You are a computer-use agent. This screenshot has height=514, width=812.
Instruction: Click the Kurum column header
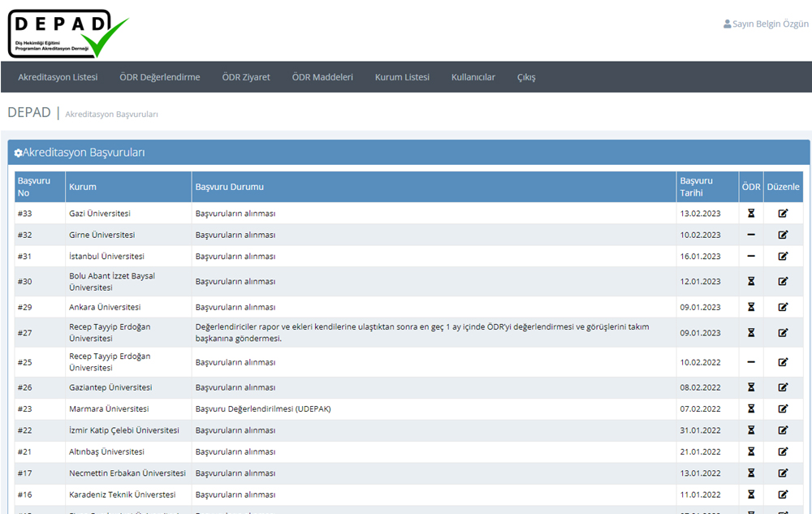(x=128, y=187)
